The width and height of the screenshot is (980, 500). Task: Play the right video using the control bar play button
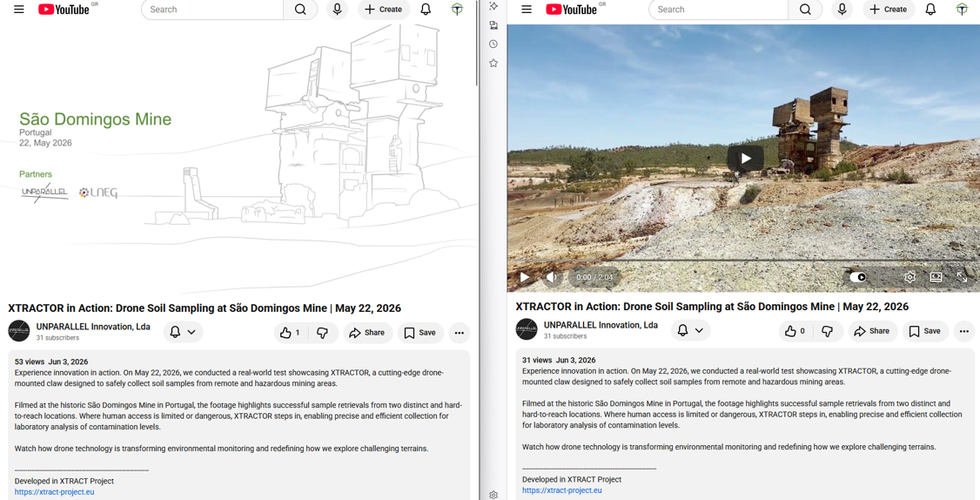coord(525,277)
